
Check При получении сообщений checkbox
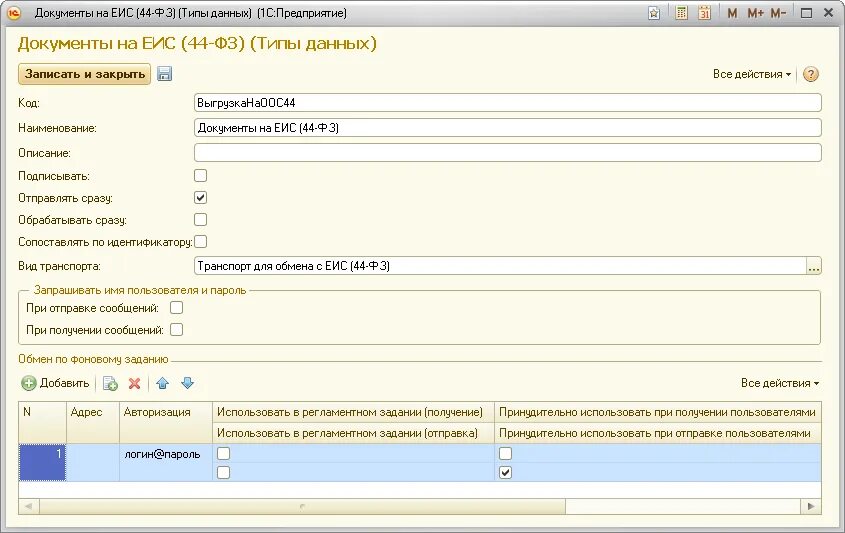(x=176, y=330)
